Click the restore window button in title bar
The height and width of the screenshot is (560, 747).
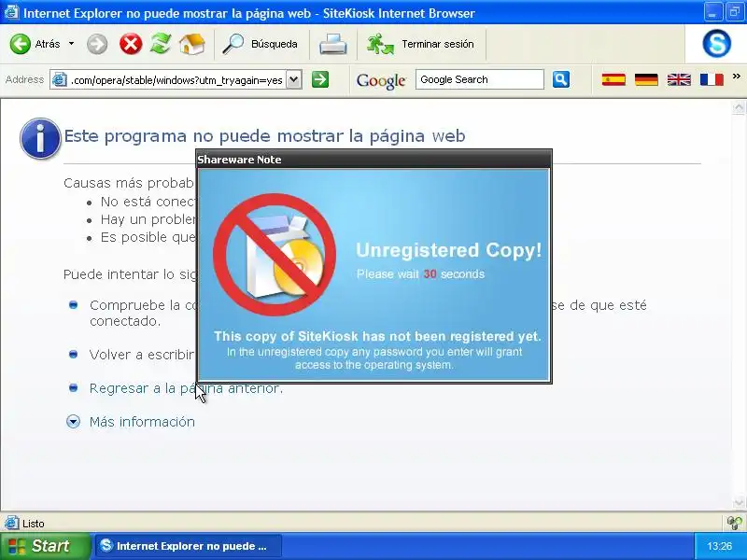pos(735,13)
